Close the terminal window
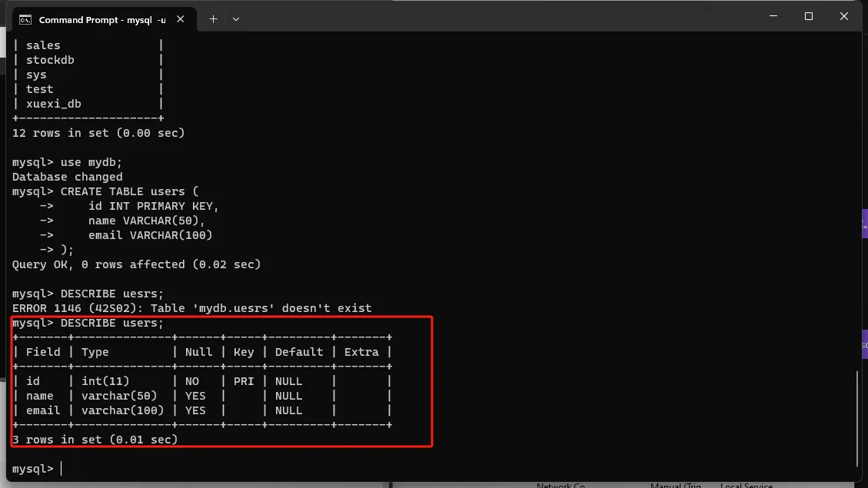The height and width of the screenshot is (488, 868). click(844, 16)
